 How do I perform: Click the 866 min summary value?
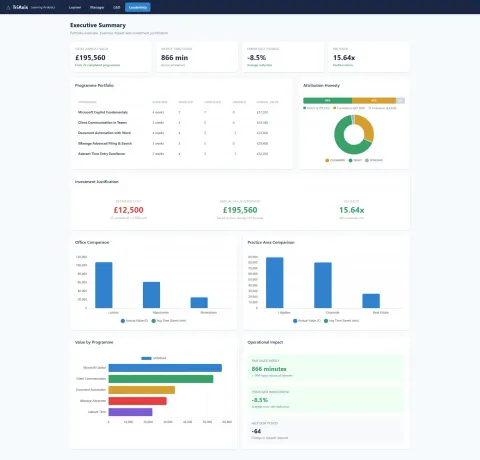click(174, 58)
